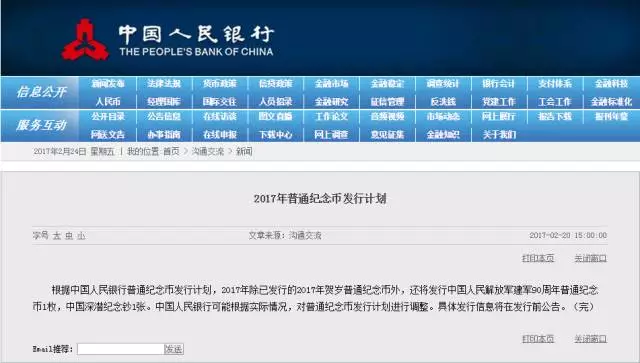Select 货币政策 in the nav bar
640x363 pixels.
220,84
